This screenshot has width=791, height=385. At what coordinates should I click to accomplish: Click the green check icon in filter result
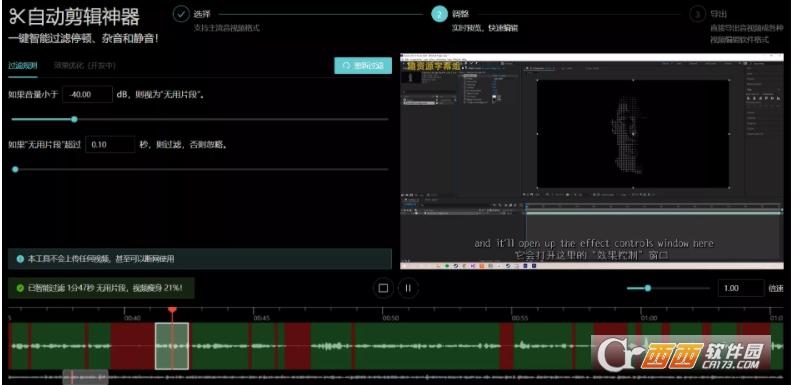coord(20,288)
